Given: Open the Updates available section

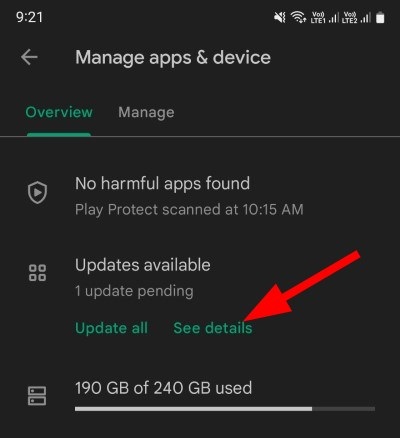Looking at the screenshot, I should tap(143, 265).
